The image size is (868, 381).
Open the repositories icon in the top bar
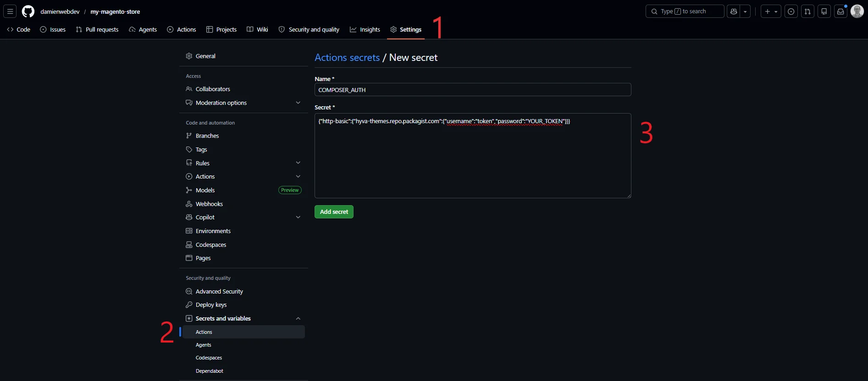(x=824, y=11)
